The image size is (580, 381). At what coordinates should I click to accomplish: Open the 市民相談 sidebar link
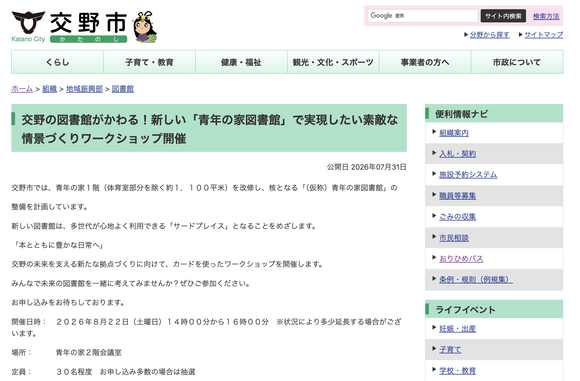coord(454,238)
